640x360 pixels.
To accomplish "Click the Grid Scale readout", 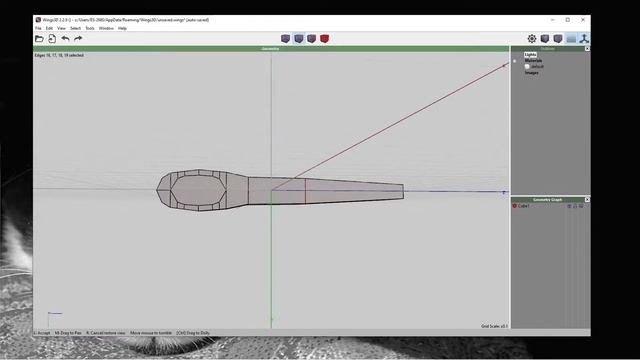I will (x=494, y=326).
